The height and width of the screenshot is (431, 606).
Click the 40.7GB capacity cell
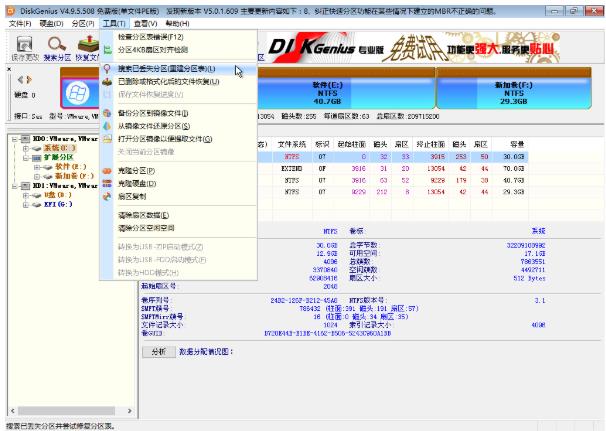513,181
